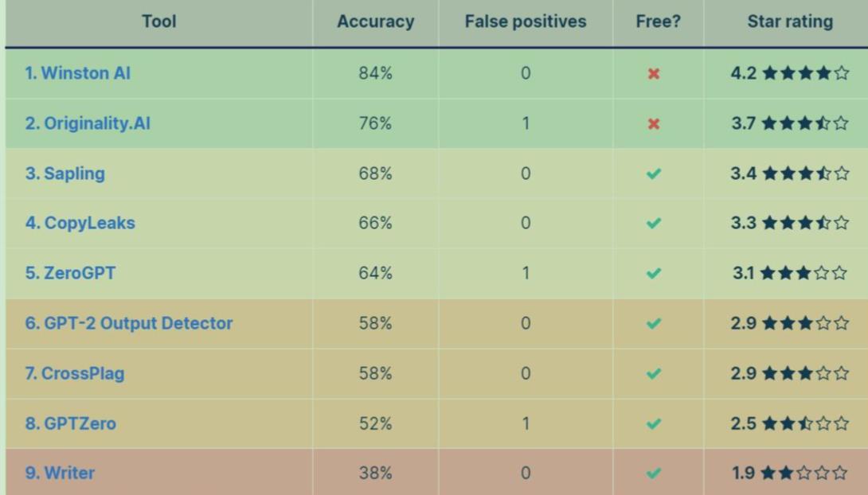
Task: Click green checkmark in Sapling row
Action: pos(654,173)
